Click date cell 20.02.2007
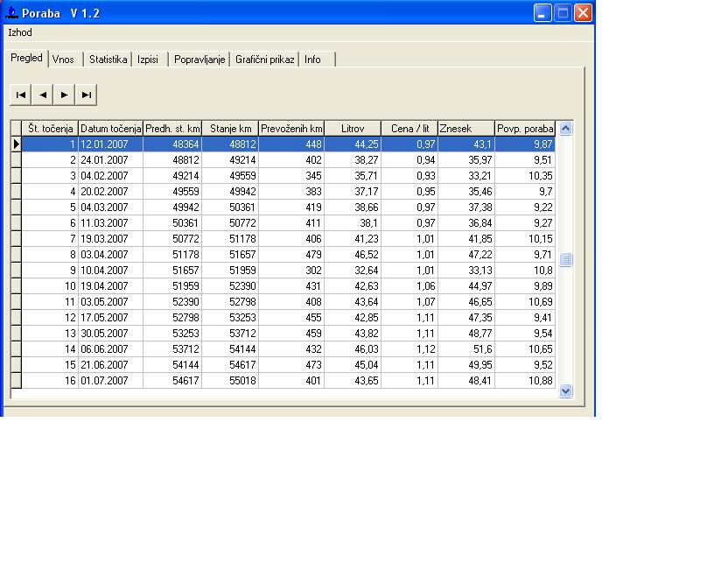This screenshot has width=728, height=570. (110, 192)
